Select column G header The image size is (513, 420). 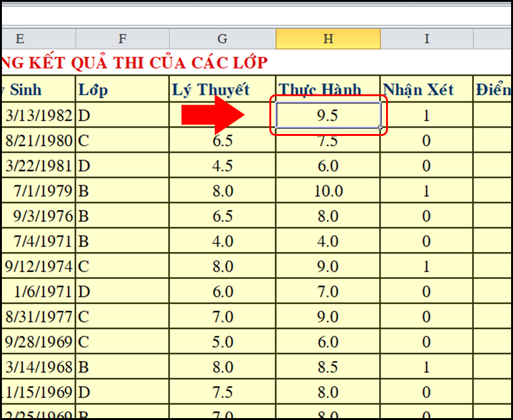[x=222, y=39]
